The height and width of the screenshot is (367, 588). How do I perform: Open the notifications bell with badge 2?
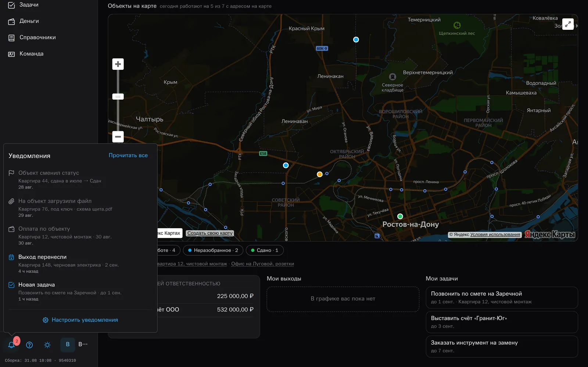point(12,345)
